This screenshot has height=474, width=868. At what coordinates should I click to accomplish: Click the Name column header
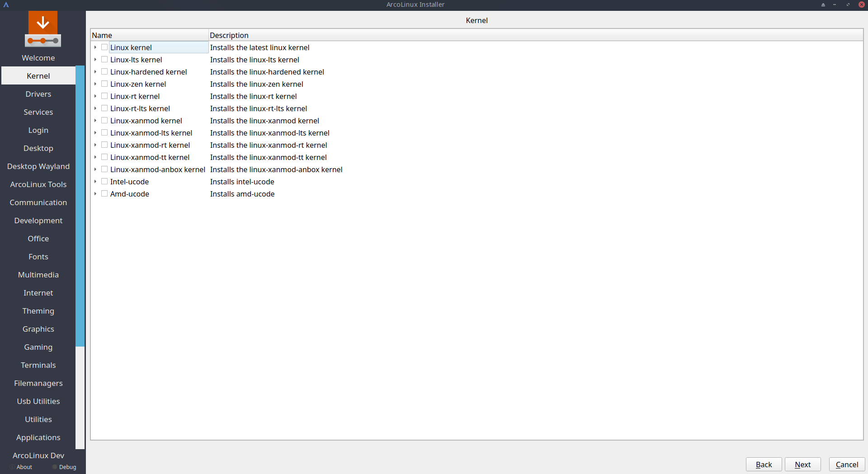tap(150, 35)
